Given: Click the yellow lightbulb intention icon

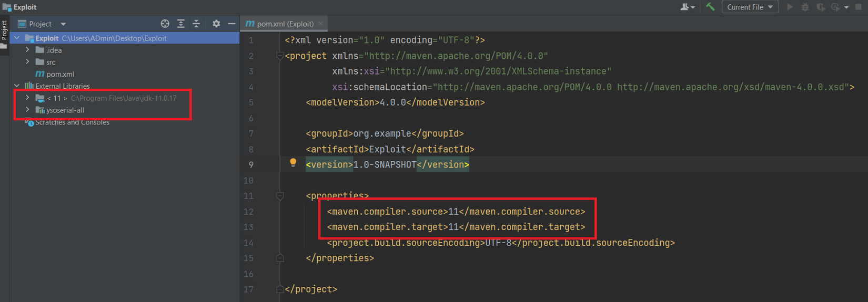Looking at the screenshot, I should 293,163.
